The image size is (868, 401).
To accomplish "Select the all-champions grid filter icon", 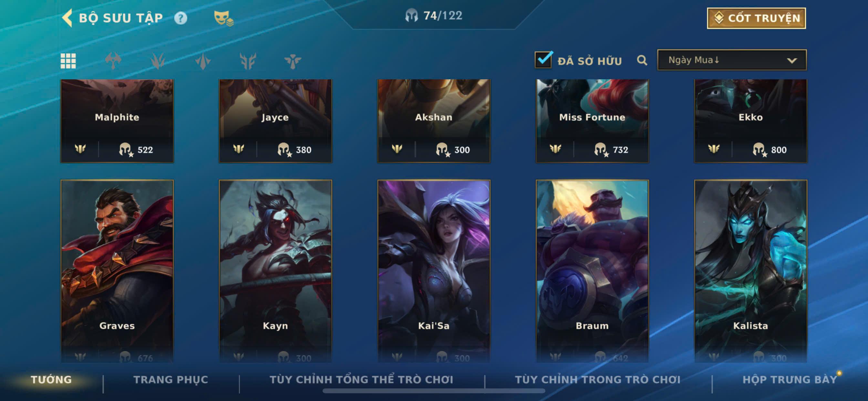I will [68, 61].
